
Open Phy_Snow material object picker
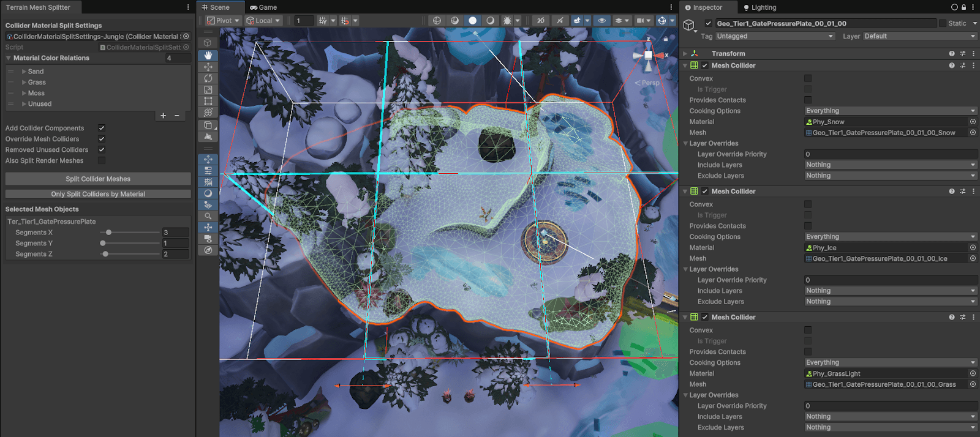click(x=973, y=122)
